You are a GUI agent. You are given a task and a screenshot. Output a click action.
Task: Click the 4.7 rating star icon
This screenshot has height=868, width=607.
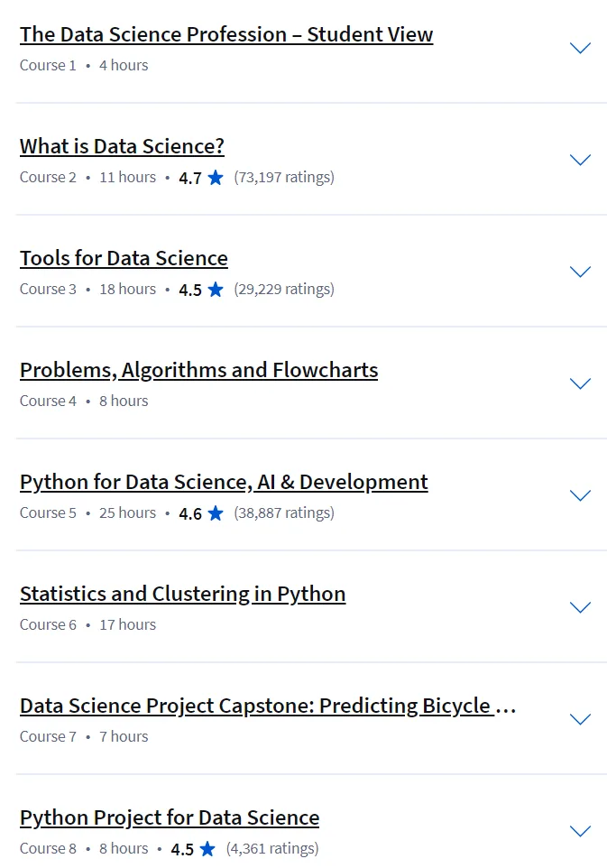(216, 178)
